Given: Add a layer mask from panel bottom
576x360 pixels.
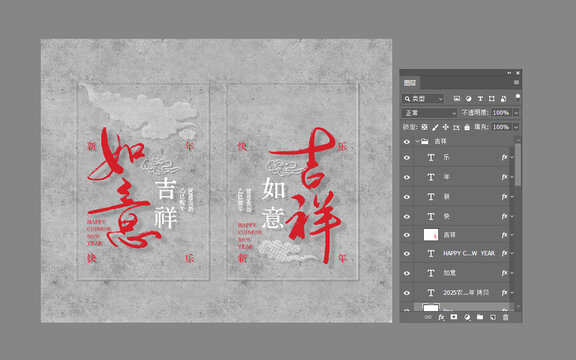Looking at the screenshot, I should pos(454,317).
